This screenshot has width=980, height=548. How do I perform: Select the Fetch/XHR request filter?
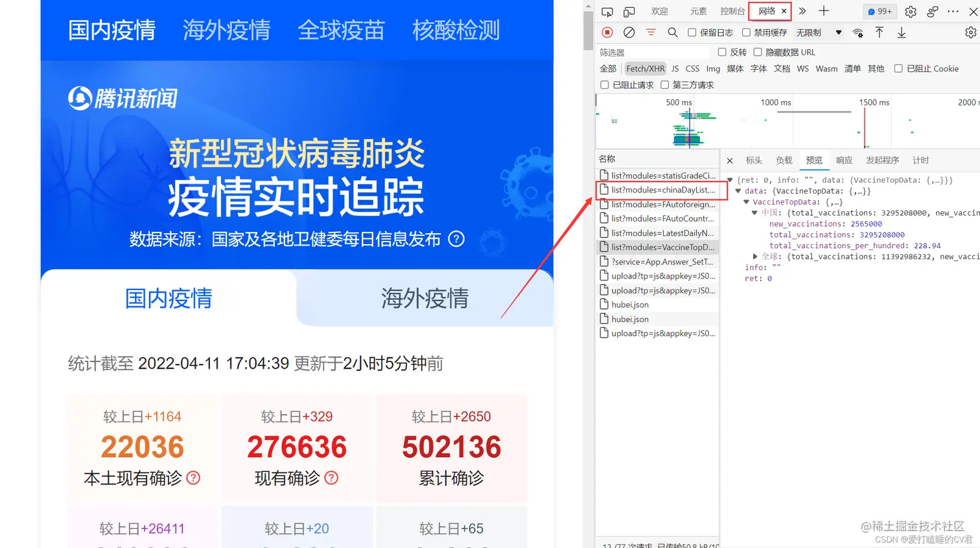(645, 68)
